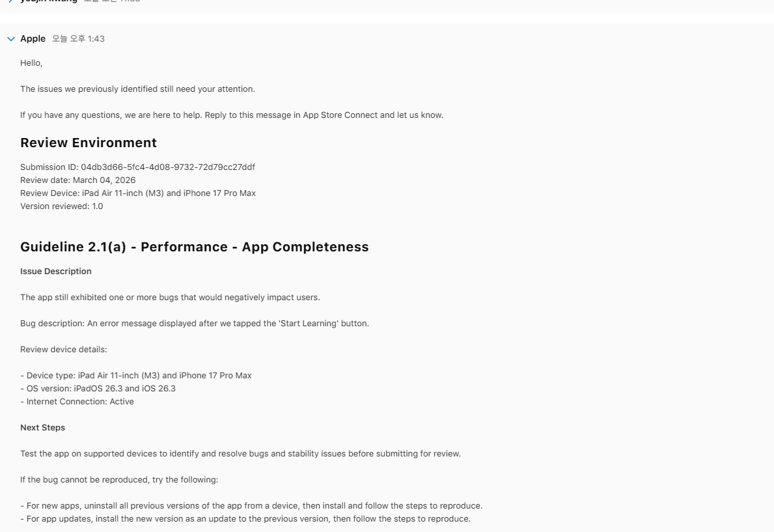Click the right arrow icon on top message
The width and height of the screenshot is (774, 532).
click(10, 2)
